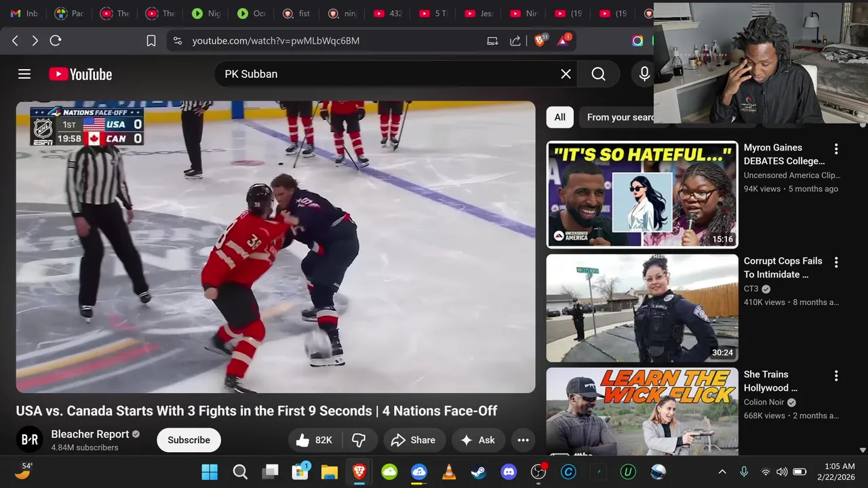Image resolution: width=868 pixels, height=488 pixels.
Task: Share the page from the address bar
Action: 515,41
